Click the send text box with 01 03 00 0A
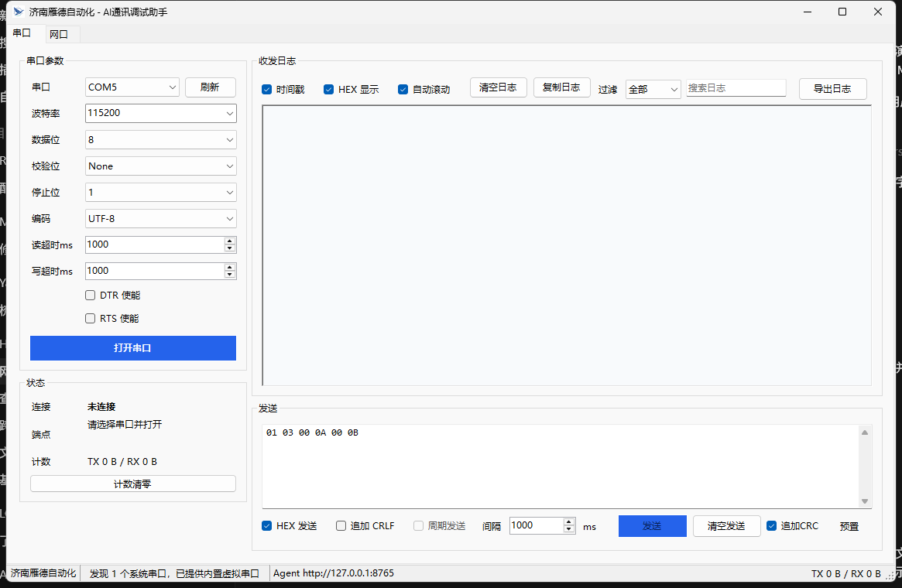 tap(561, 467)
